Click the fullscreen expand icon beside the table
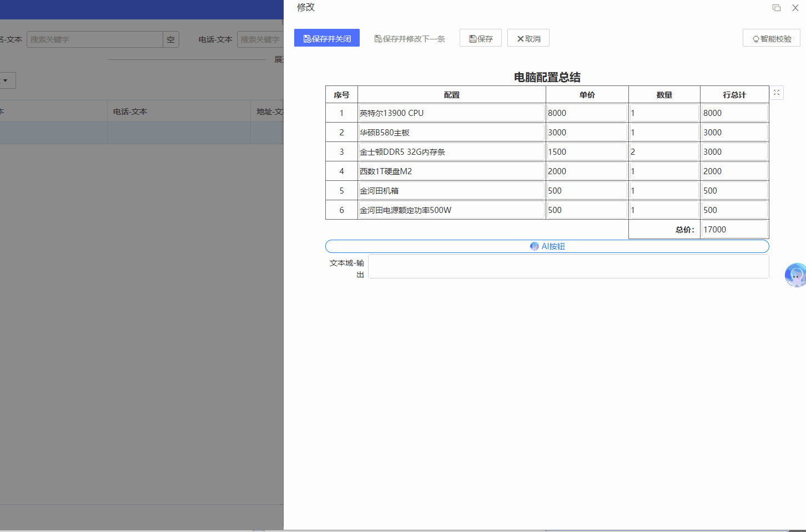 [x=777, y=93]
